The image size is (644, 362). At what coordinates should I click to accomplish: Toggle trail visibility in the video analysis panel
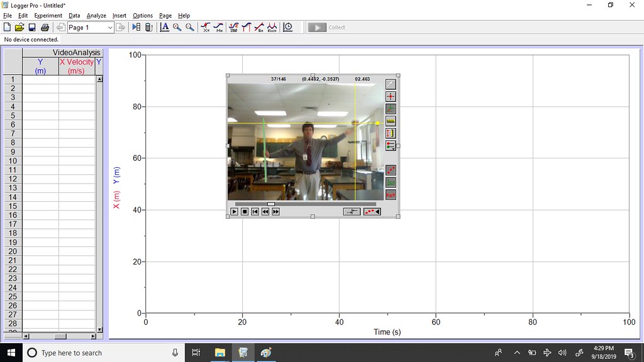[x=391, y=170]
